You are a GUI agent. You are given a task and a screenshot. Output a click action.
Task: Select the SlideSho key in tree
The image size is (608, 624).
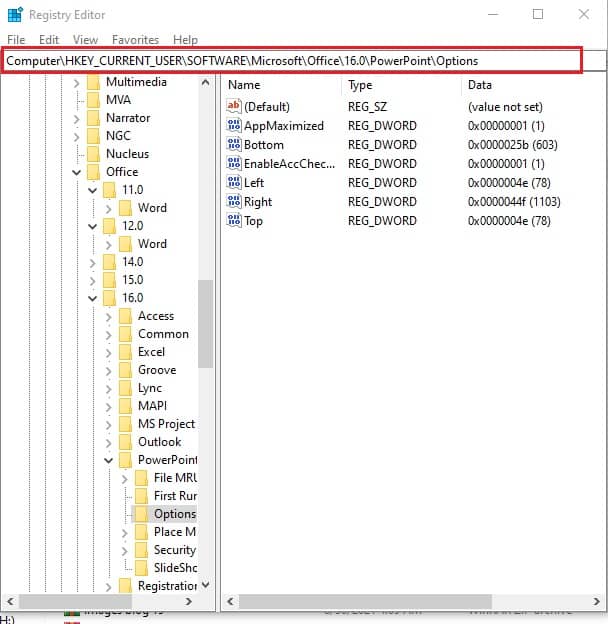tap(175, 568)
